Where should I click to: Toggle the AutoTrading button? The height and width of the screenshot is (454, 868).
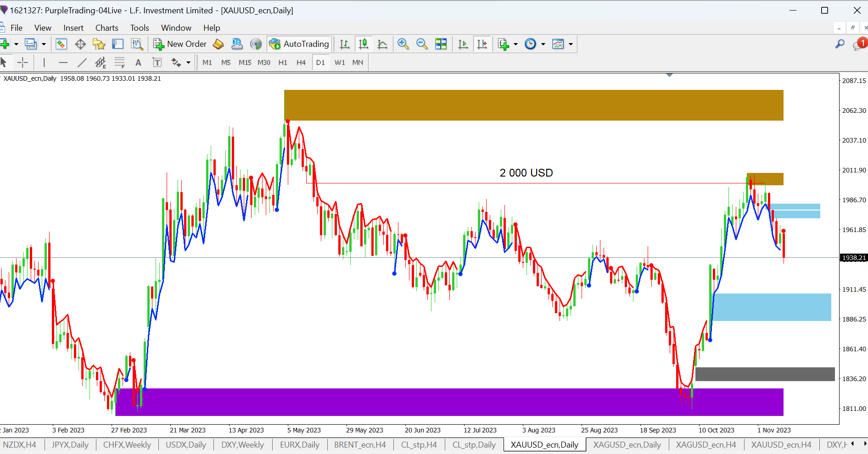(x=299, y=44)
